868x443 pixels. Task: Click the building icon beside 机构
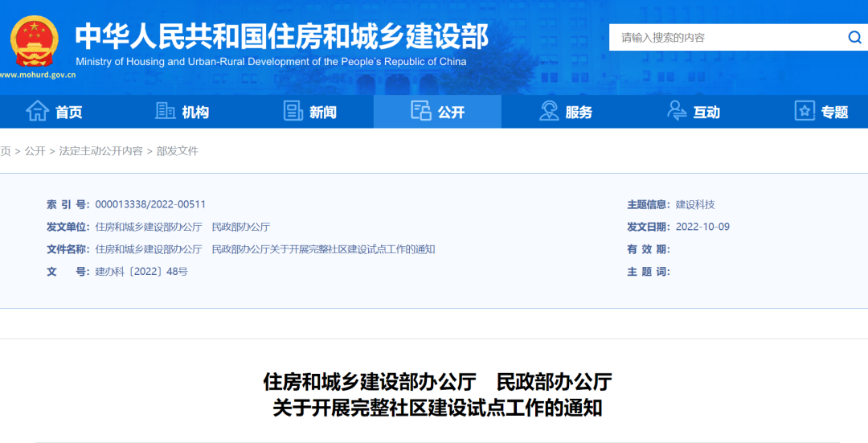(166, 111)
